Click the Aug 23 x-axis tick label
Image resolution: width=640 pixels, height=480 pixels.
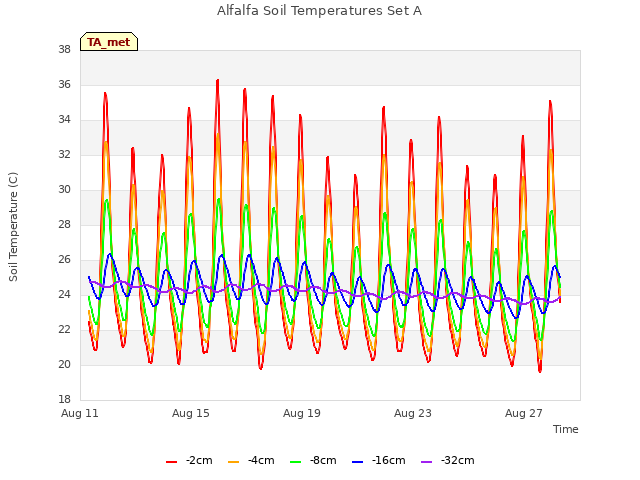[x=413, y=413]
